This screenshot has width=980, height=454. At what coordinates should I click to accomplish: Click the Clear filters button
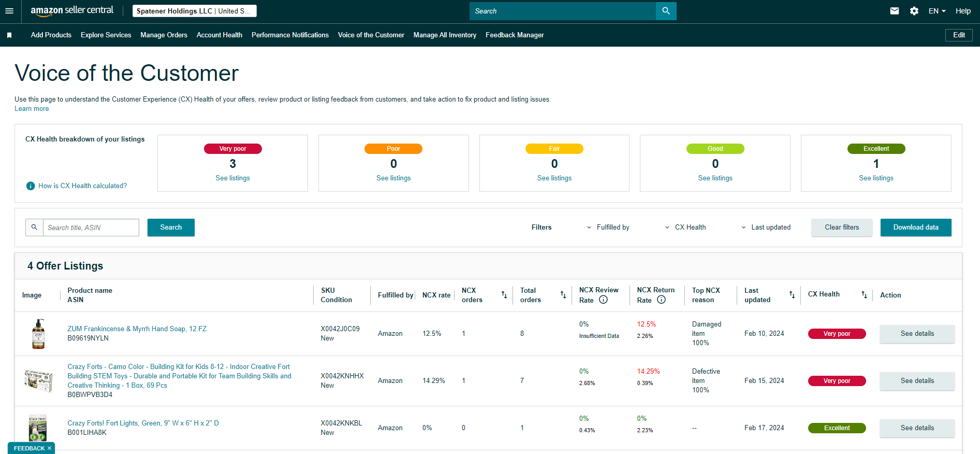(x=842, y=228)
